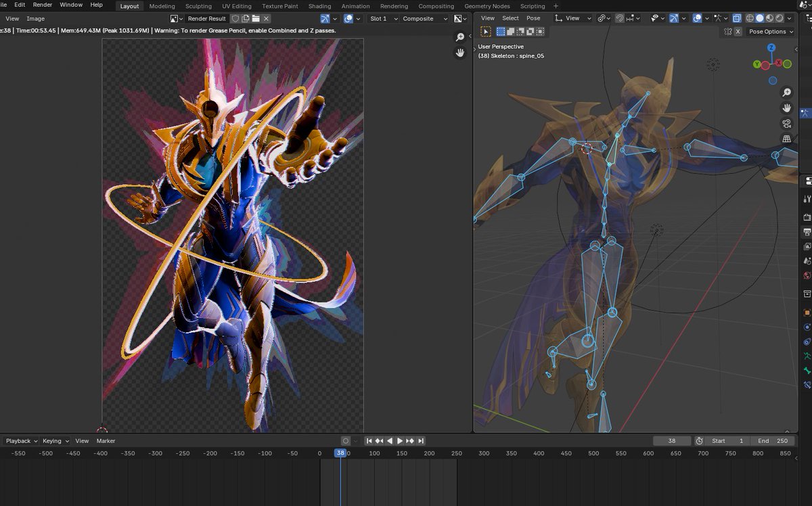This screenshot has width=812, height=506.
Task: Toggle gizmos in image editor header
Action: tap(325, 19)
